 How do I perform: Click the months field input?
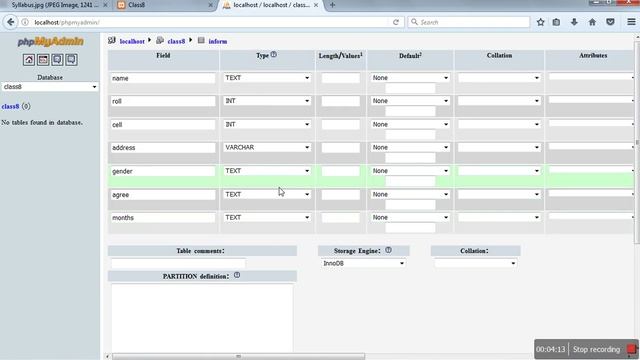tap(163, 218)
